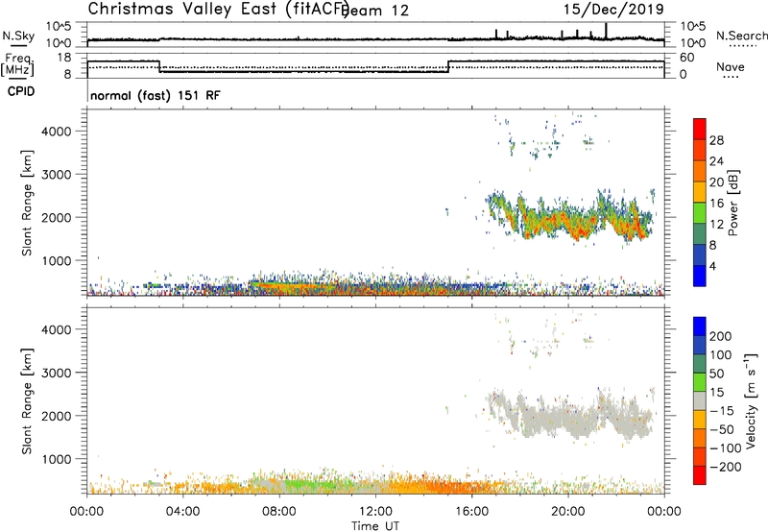768x532 pixels.
Task: Click the '04:00' time tick label
Action: (182, 512)
